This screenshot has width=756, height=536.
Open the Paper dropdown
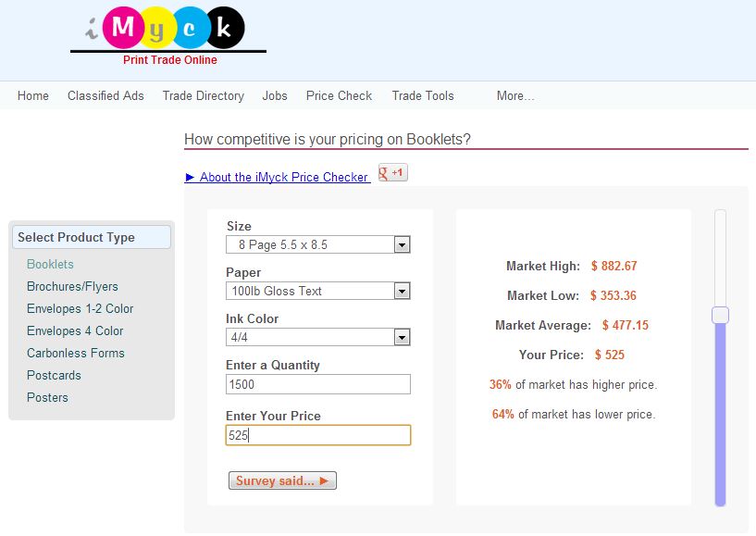pyautogui.click(x=401, y=291)
